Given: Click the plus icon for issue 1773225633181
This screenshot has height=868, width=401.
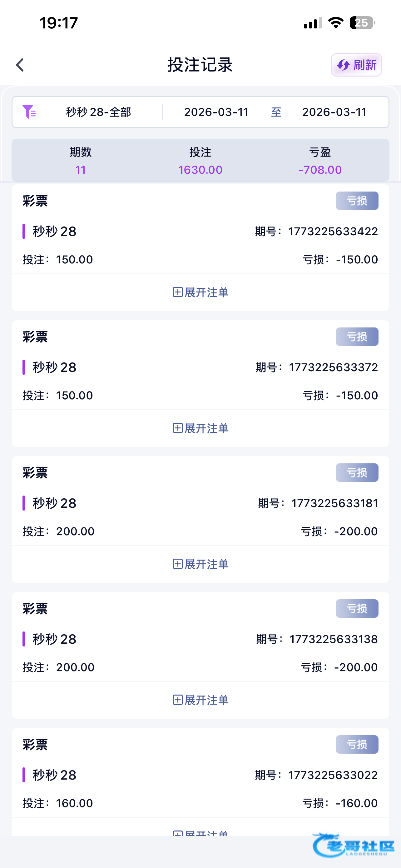Looking at the screenshot, I should pos(177,564).
